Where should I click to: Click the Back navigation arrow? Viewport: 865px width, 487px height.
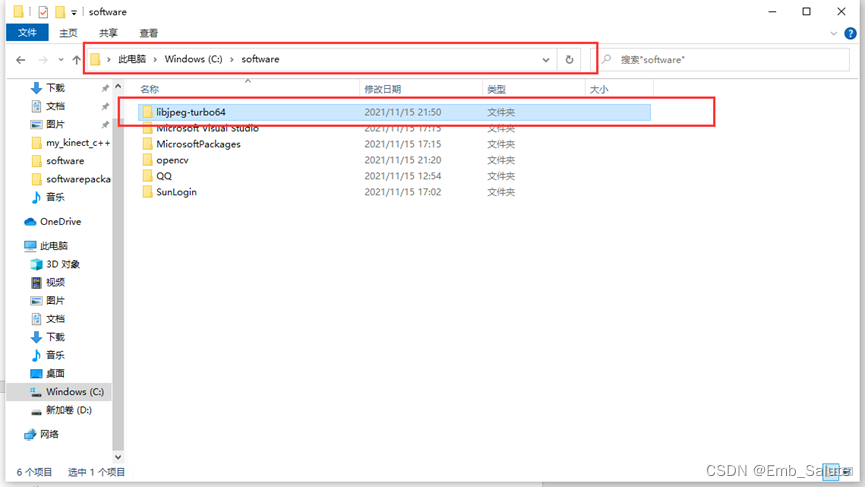[20, 60]
